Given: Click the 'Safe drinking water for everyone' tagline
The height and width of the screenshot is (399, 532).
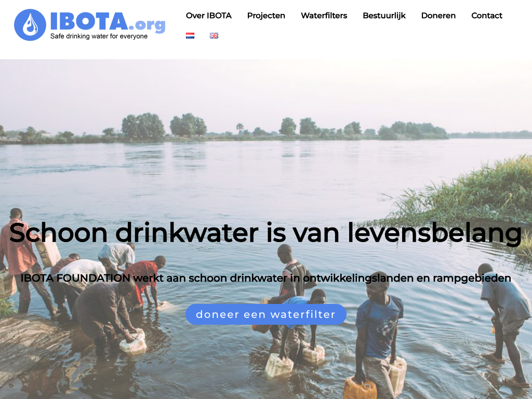Looking at the screenshot, I should click(99, 36).
